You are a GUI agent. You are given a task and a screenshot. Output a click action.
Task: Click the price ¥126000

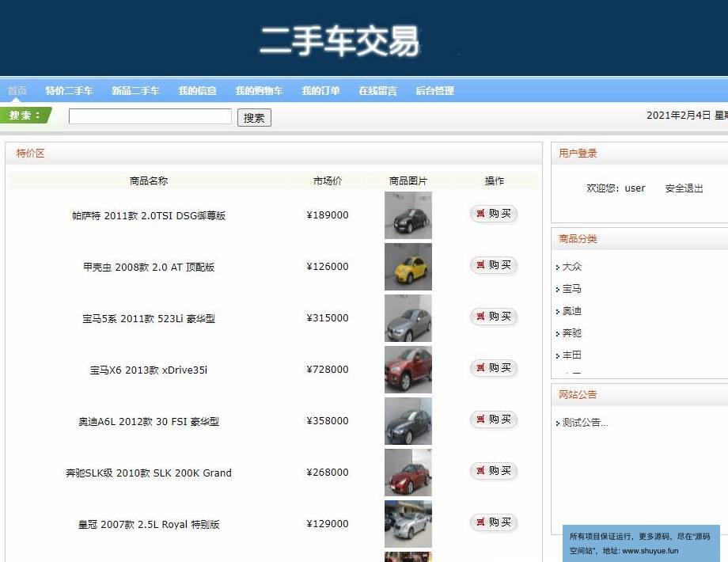pyautogui.click(x=328, y=266)
